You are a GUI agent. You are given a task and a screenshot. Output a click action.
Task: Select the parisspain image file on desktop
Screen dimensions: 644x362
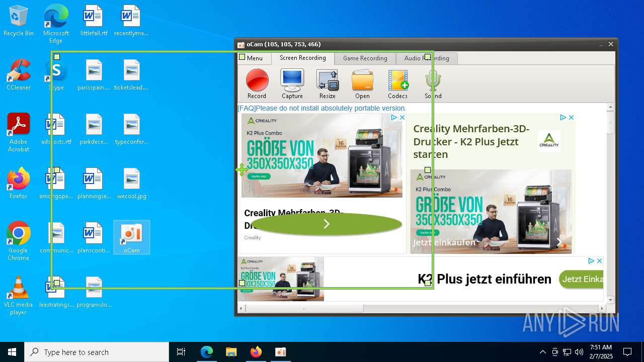tap(94, 75)
